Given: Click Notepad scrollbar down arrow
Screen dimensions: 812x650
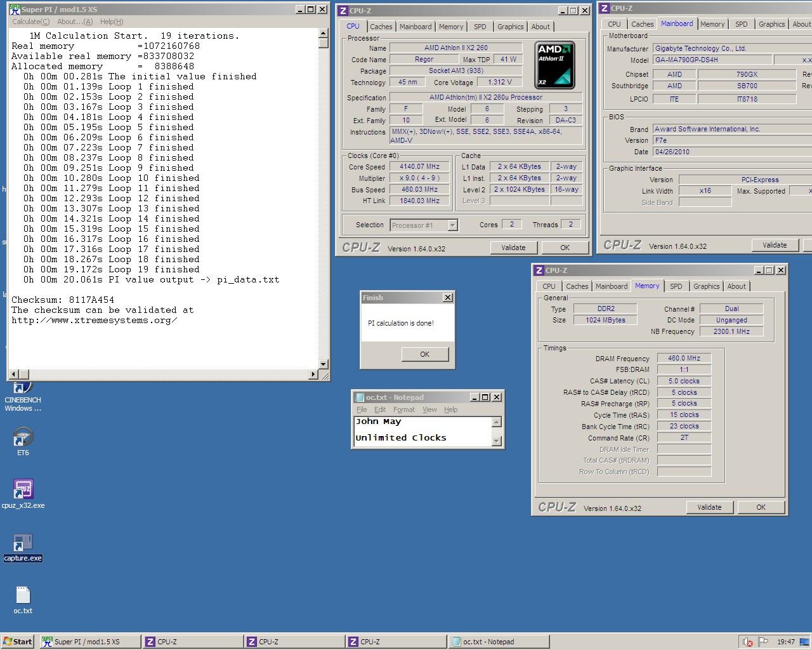Looking at the screenshot, I should [x=497, y=441].
